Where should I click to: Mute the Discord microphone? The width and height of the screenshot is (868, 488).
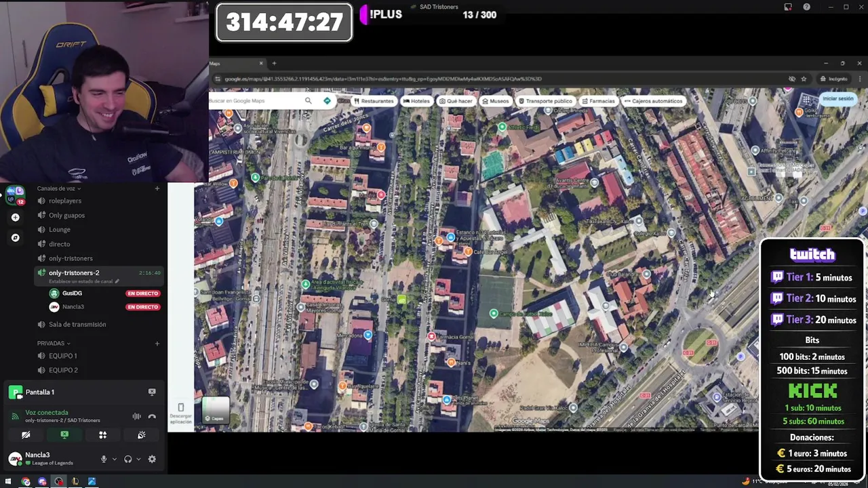tap(104, 459)
